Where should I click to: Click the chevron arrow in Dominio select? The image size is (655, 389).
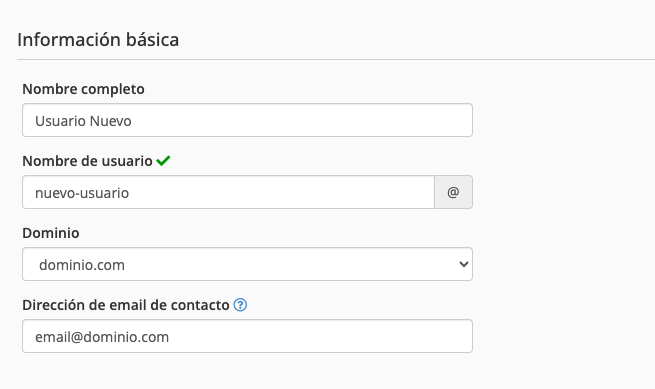(463, 264)
